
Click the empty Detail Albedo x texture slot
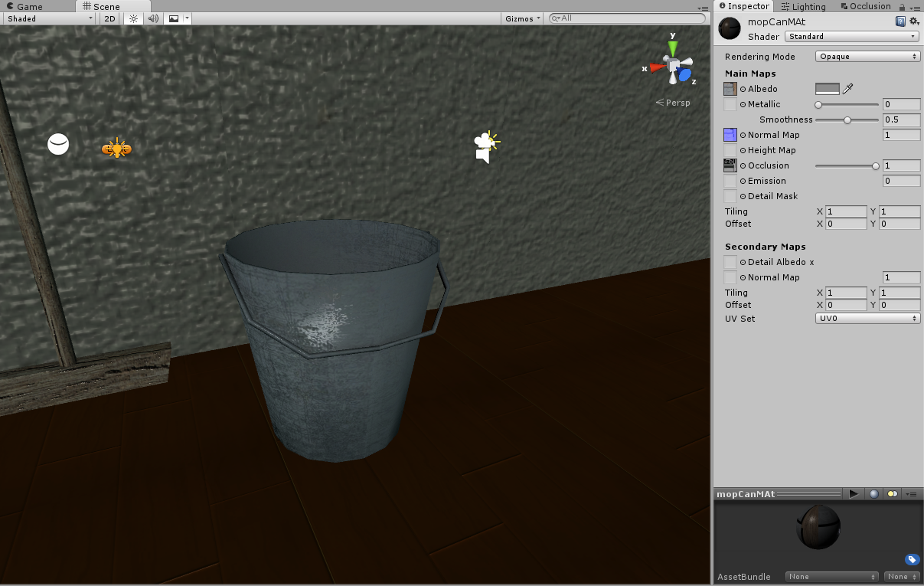tap(730, 262)
